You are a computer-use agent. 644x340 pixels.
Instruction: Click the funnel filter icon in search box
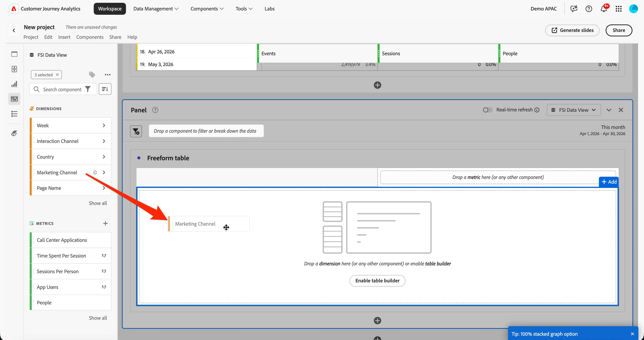88,89
